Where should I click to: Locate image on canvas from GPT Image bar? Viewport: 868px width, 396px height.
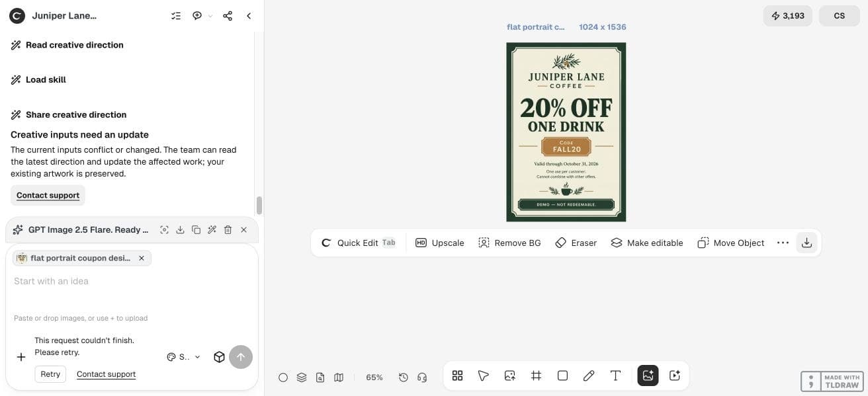(x=164, y=230)
